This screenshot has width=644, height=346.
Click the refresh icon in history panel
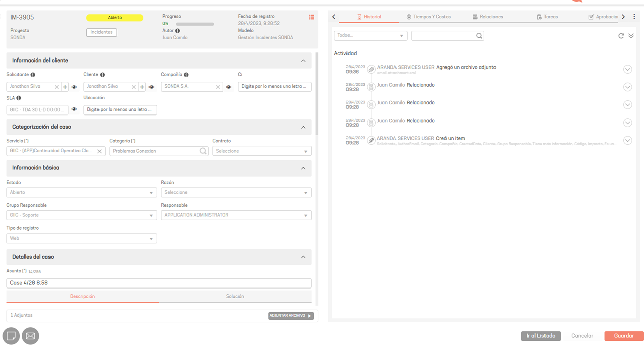tap(621, 36)
